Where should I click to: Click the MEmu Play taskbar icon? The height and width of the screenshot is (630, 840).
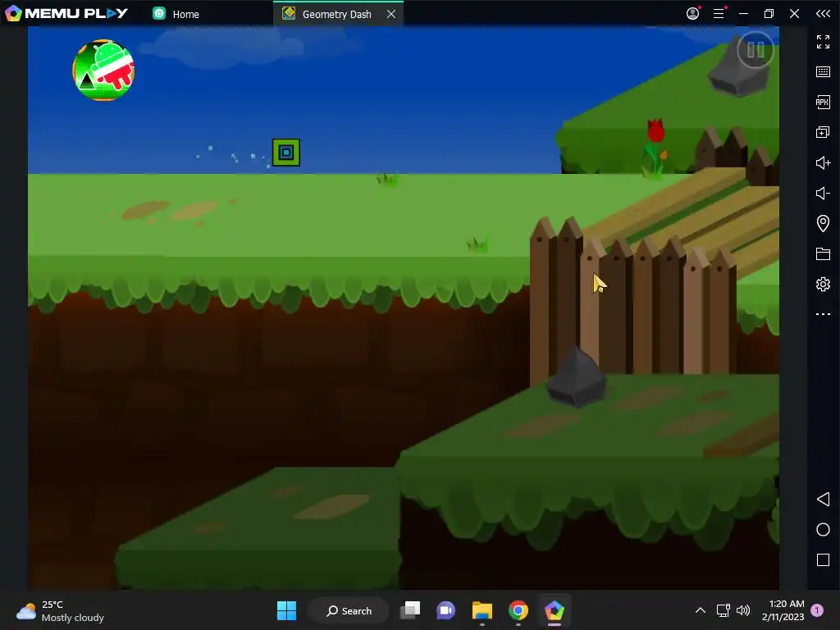click(554, 610)
